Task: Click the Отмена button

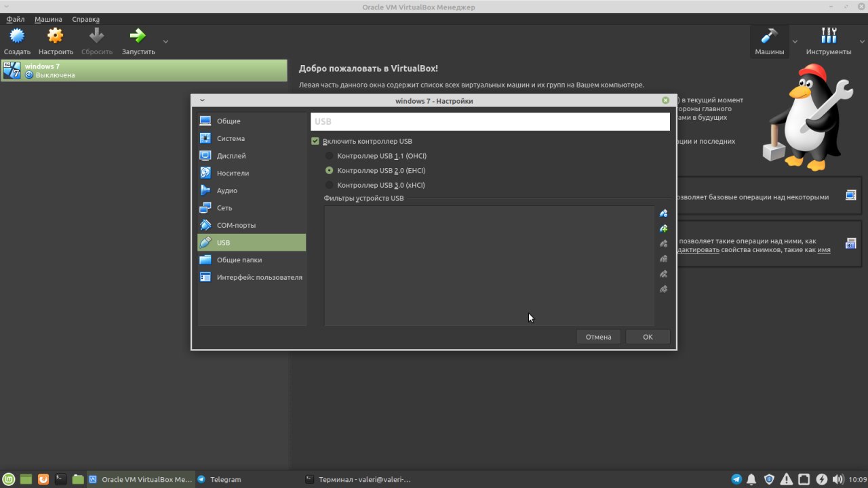Action: [598, 337]
